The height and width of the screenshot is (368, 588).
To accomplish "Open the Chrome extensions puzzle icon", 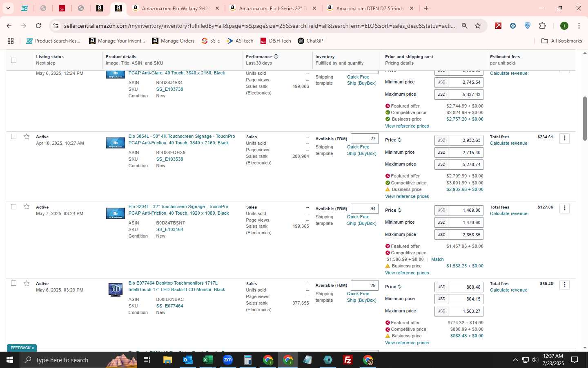I will pyautogui.click(x=542, y=26).
